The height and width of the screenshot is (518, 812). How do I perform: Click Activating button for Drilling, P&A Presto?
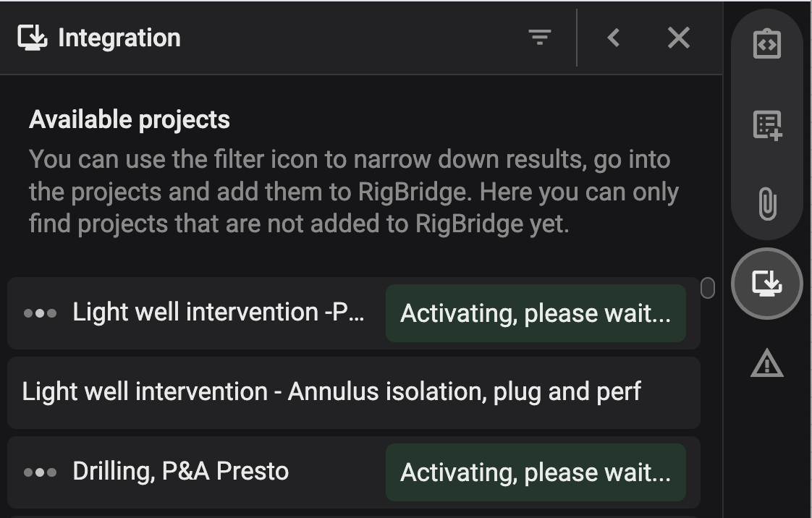click(536, 472)
